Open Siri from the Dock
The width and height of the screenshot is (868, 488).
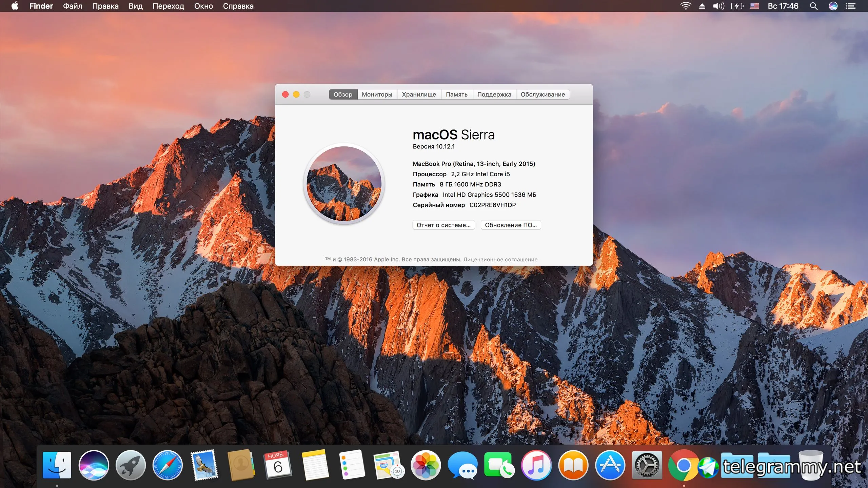94,465
